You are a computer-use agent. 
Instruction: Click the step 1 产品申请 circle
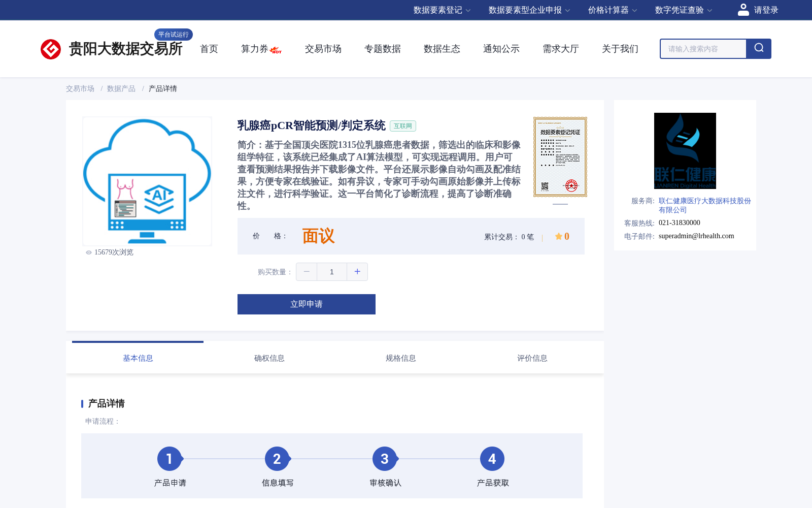pyautogui.click(x=170, y=459)
